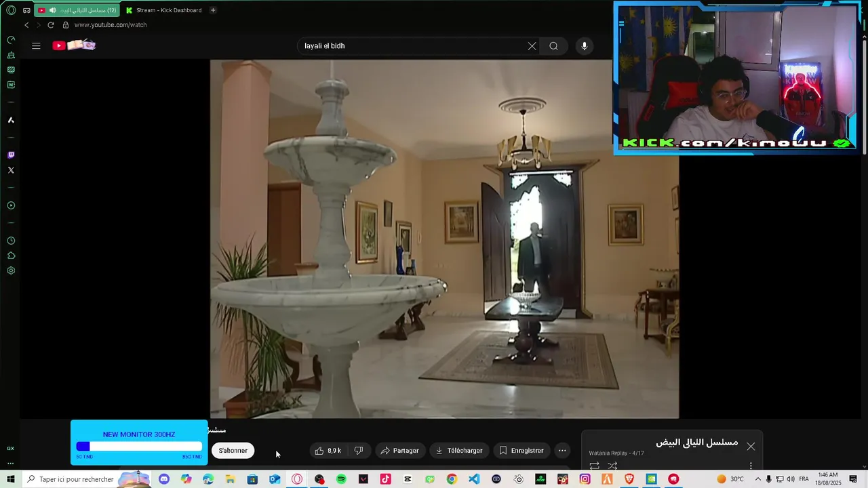The height and width of the screenshot is (488, 868).
Task: Open X (Twitter) panel in sidebar
Action: pyautogui.click(x=11, y=170)
